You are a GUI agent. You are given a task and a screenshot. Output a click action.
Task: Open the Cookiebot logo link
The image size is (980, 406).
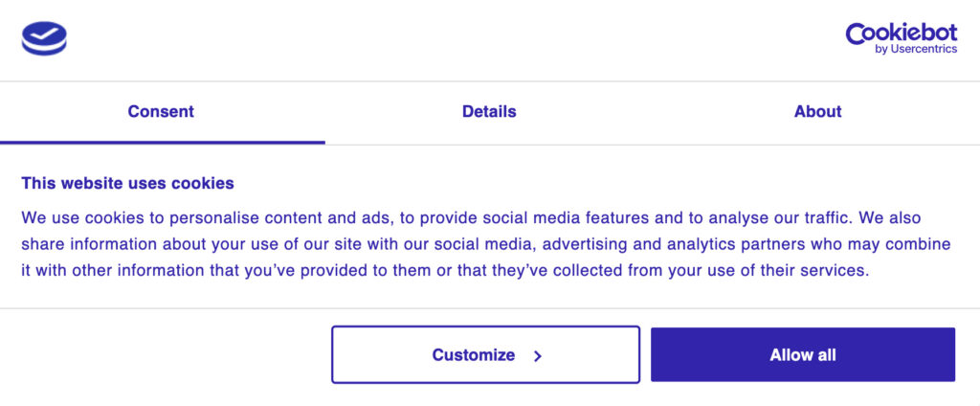[901, 39]
